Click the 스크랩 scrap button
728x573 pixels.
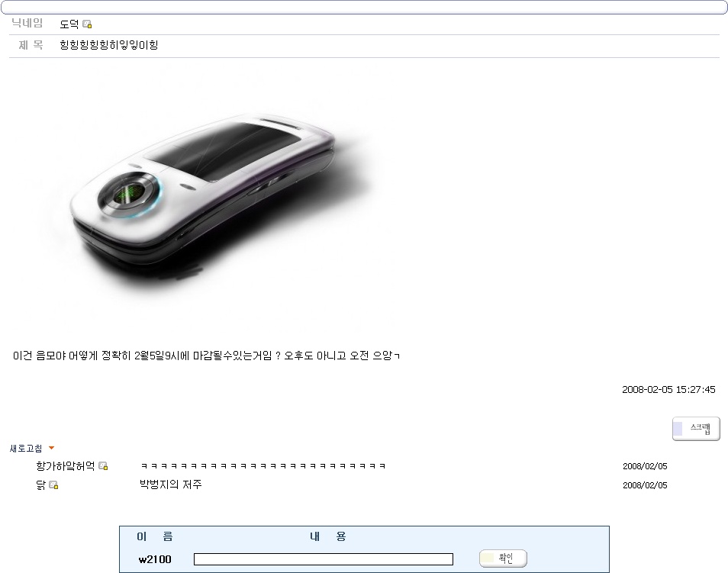(x=696, y=429)
